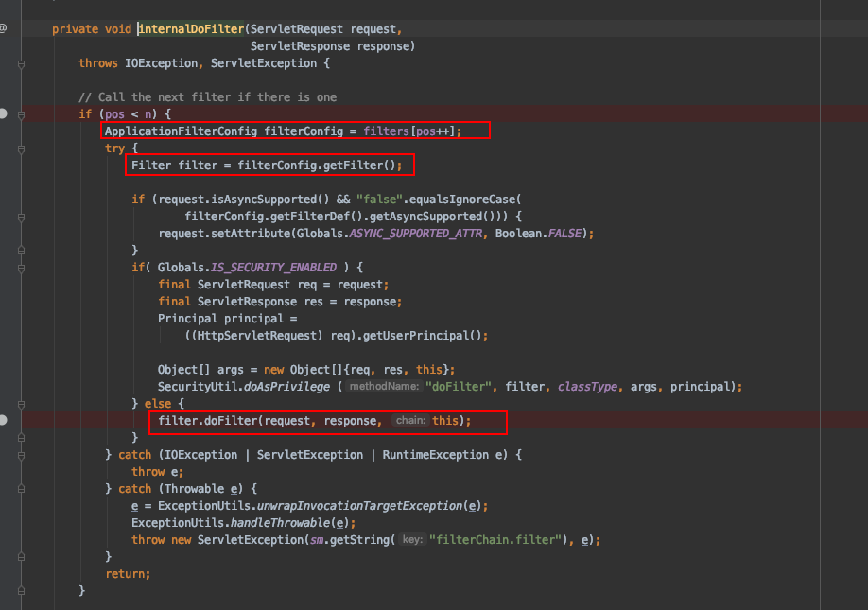Fold the catch (Throwable e) block
Viewport: 868px width, 610px height.
point(21,489)
